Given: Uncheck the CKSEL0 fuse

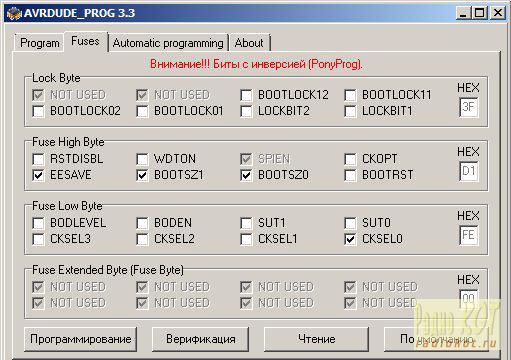Looking at the screenshot, I should point(350,239).
